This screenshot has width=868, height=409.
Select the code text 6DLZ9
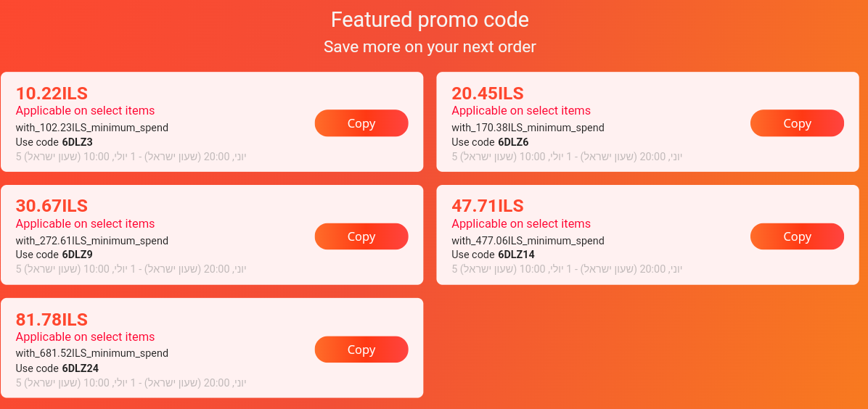[x=78, y=255]
